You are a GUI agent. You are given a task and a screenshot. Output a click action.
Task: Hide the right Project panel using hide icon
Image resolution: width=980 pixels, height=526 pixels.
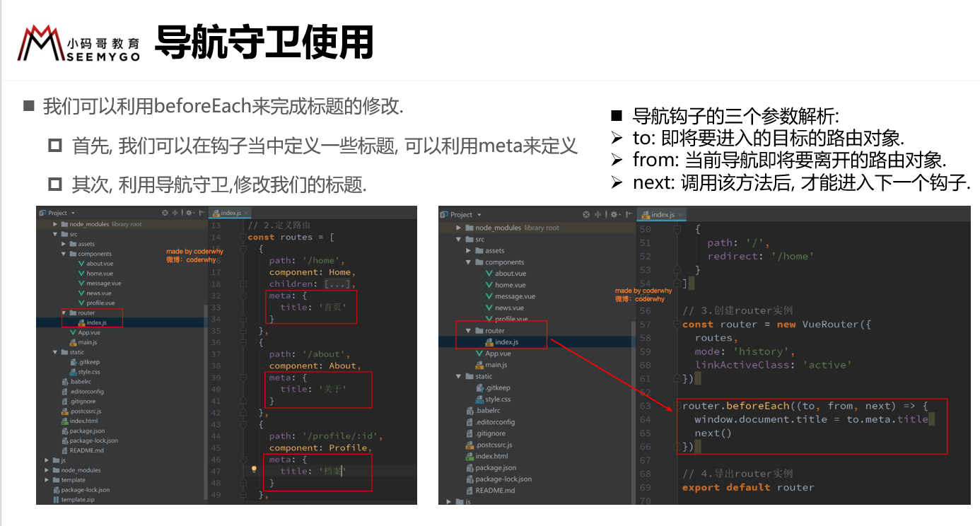(629, 214)
